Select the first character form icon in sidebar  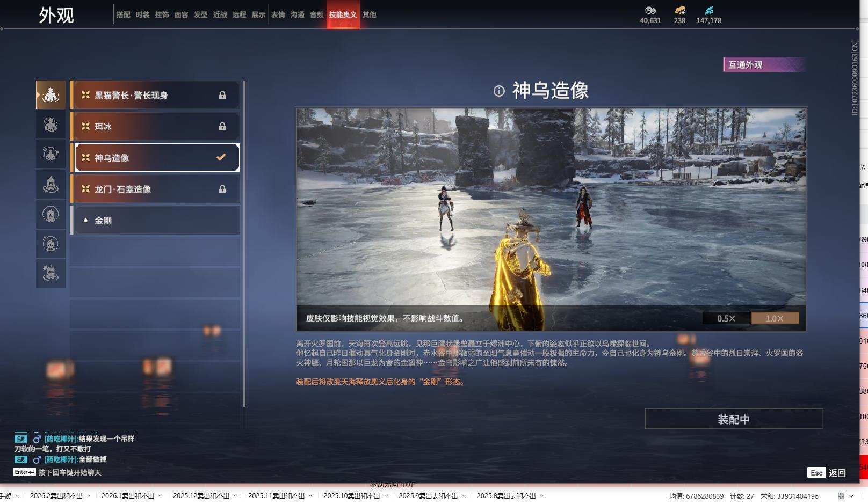(50, 95)
